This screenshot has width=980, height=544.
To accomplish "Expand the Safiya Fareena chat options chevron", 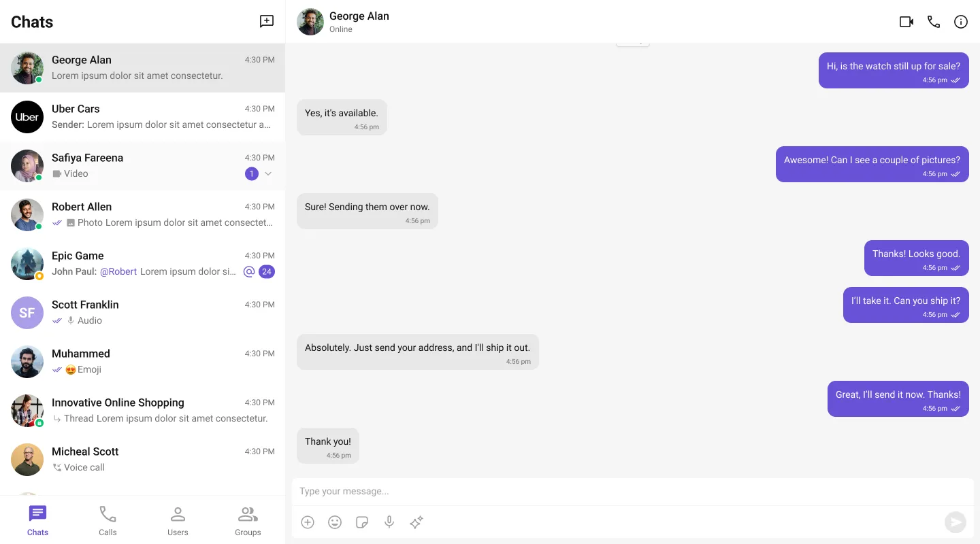I will [268, 173].
